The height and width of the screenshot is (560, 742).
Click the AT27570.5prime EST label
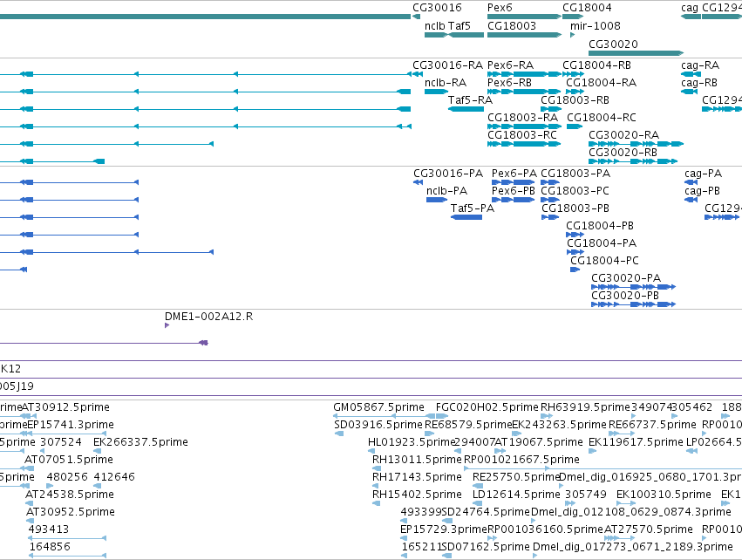pyautogui.click(x=649, y=529)
